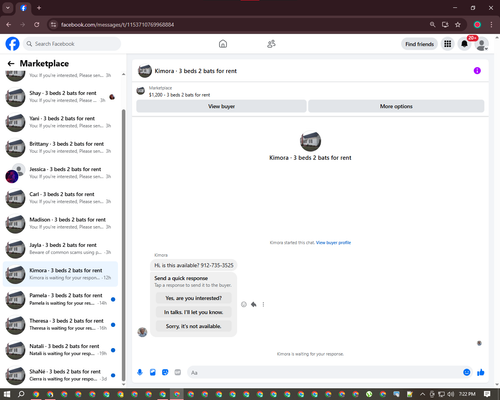React to Kimora's message with emoji icon
Viewport: 500px width, 400px height.
tap(244, 304)
